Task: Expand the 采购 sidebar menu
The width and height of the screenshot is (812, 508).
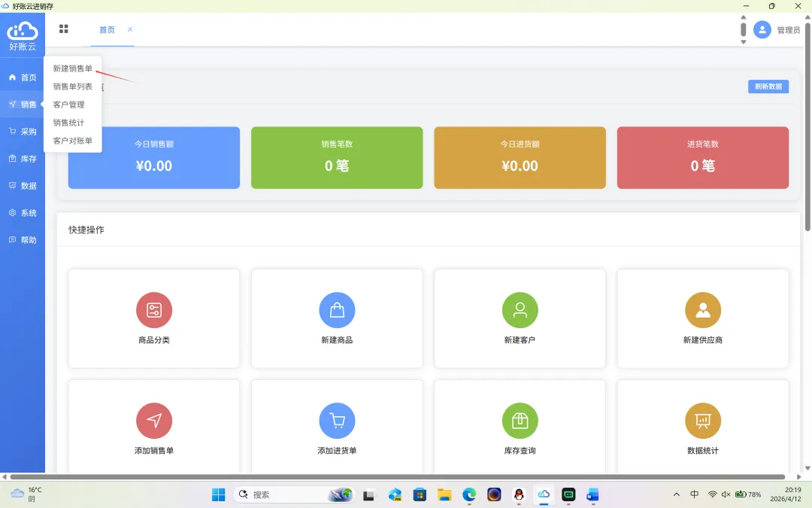Action: [x=23, y=132]
